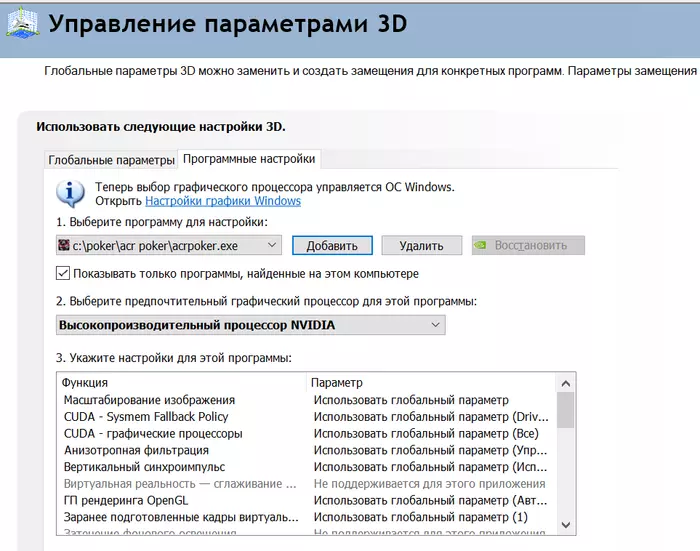The height and width of the screenshot is (551, 700).
Task: Click the settings list scrollbar thumb
Action: (566, 410)
